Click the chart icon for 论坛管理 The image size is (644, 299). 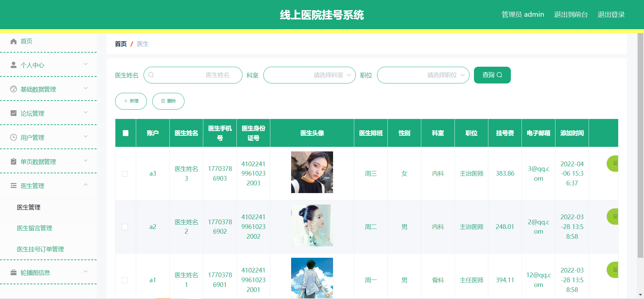(13, 113)
